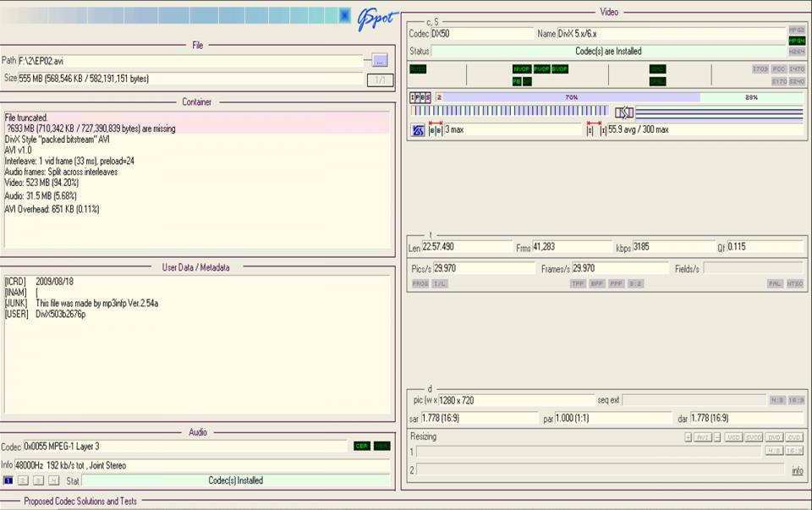Click the PAL standard indicator
This screenshot has height=510, width=812.
tap(775, 283)
